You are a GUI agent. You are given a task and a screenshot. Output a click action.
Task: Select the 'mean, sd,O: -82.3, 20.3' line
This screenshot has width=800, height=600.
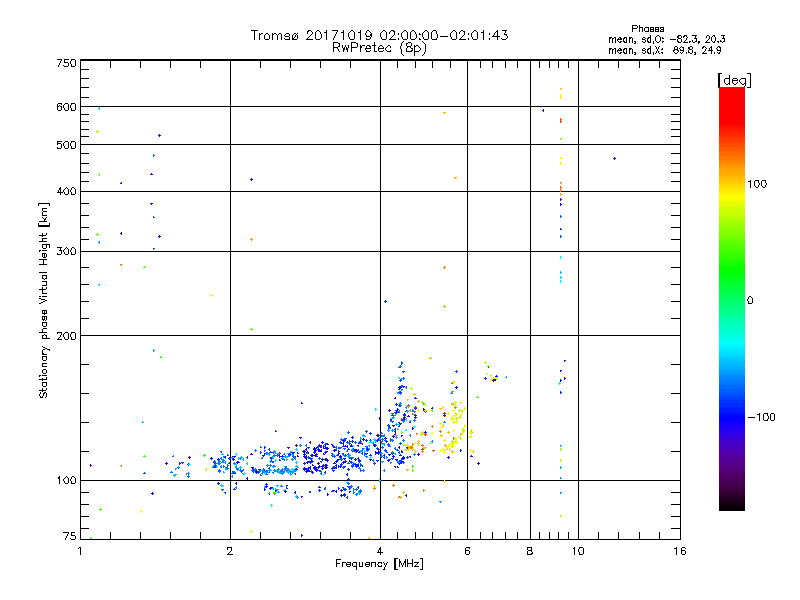tap(666, 39)
